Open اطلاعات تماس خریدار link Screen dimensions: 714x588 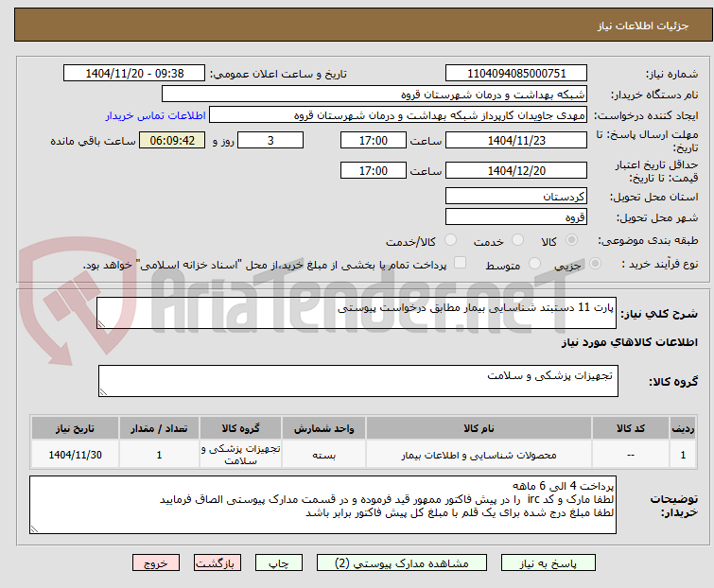click(156, 115)
